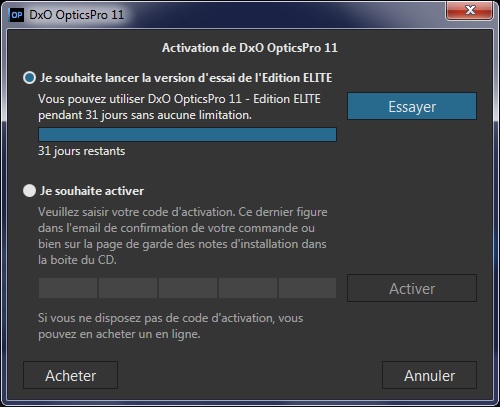This screenshot has width=500, height=407.
Task: Start the trial with the Essayer button
Action: (412, 106)
